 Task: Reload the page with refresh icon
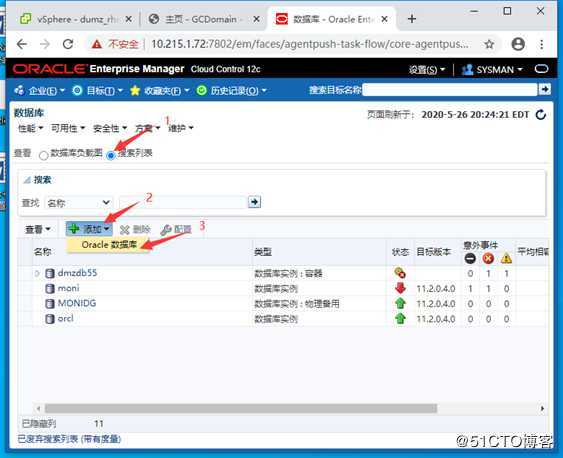pyautogui.click(x=68, y=44)
